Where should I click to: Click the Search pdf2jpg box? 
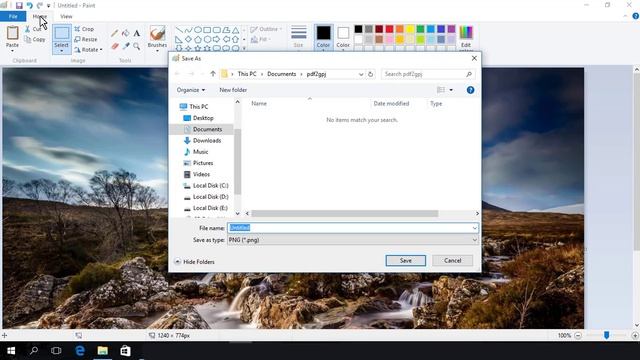[x=428, y=74]
